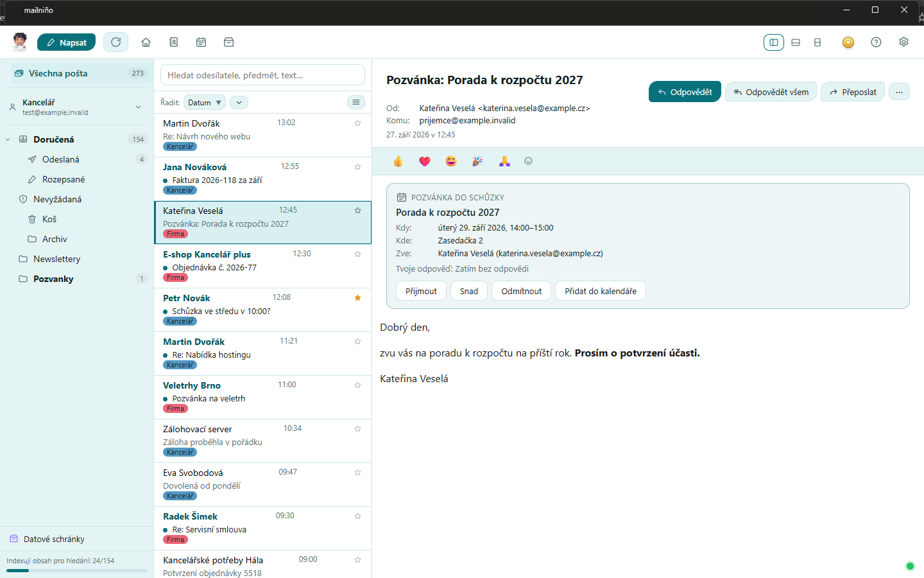924x578 pixels.
Task: Unstar the Petr Novák message
Action: coord(357,298)
